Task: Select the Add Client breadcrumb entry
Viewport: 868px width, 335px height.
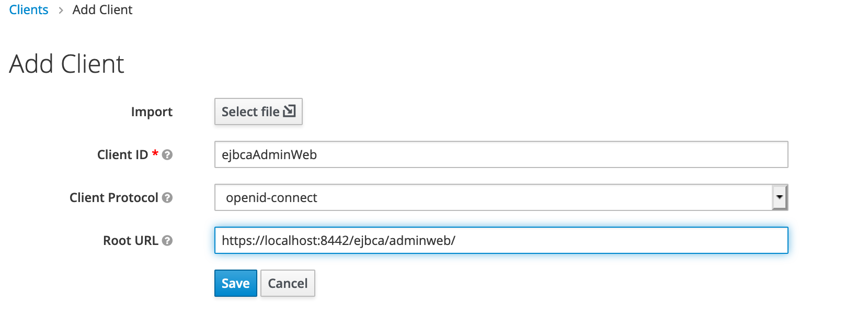Action: [102, 9]
